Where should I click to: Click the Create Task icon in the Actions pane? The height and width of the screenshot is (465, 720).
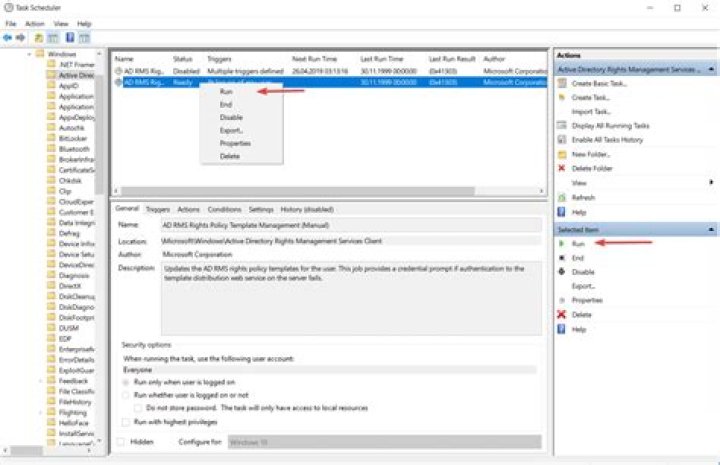pos(562,97)
